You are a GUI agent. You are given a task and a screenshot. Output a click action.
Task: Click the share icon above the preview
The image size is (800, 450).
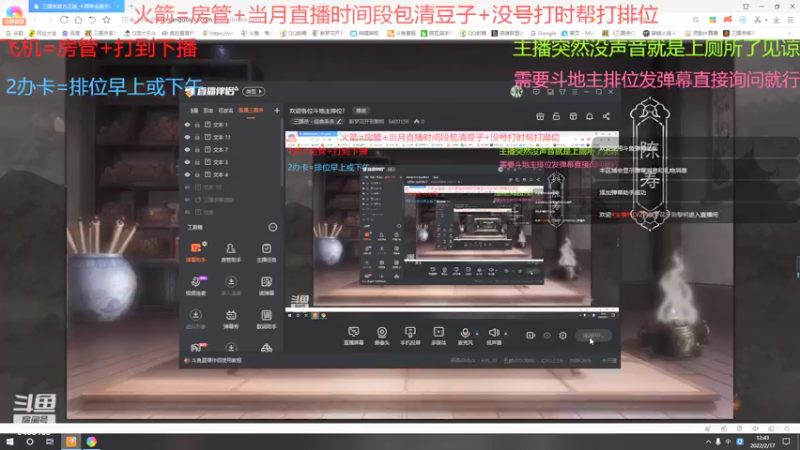tap(606, 116)
